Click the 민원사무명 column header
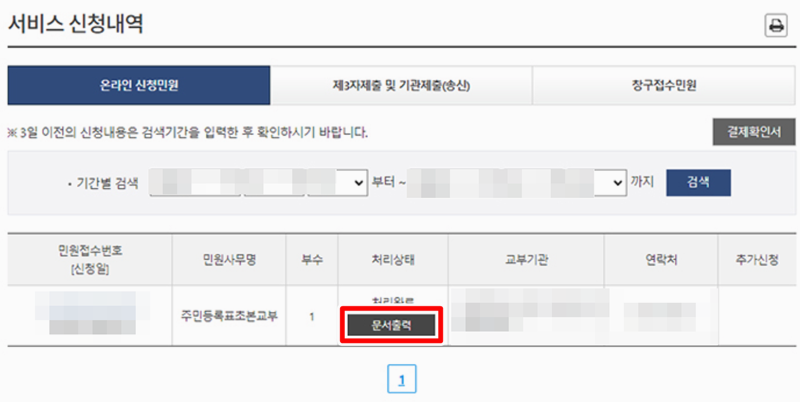800x402 pixels. (x=229, y=260)
